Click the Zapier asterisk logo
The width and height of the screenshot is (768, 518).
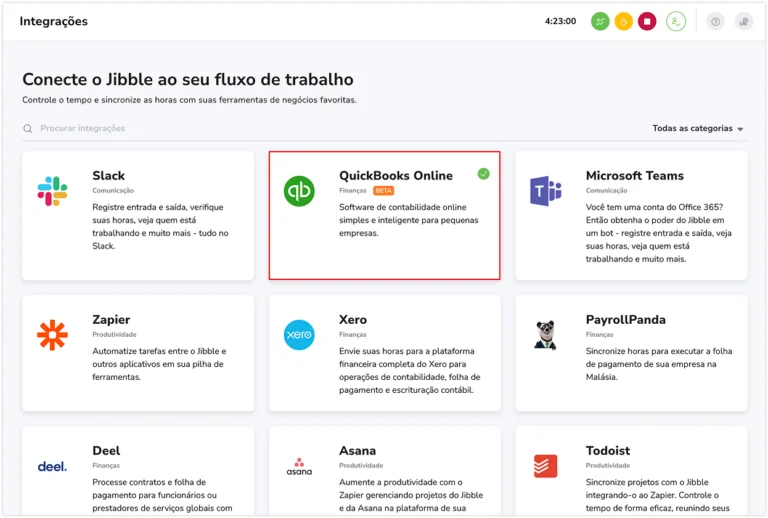52,335
